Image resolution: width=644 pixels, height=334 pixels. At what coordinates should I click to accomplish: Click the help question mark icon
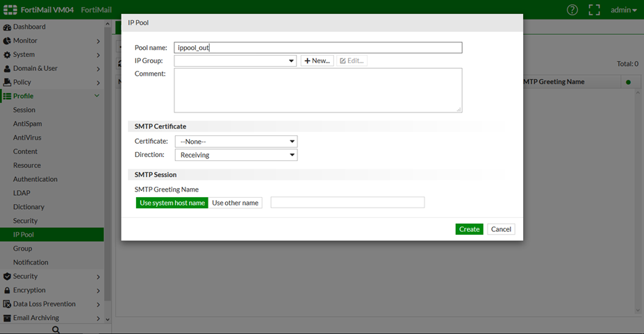(x=572, y=10)
